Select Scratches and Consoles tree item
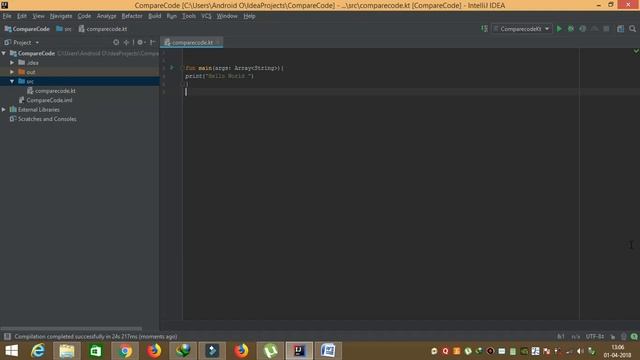The height and width of the screenshot is (360, 640). (43, 119)
